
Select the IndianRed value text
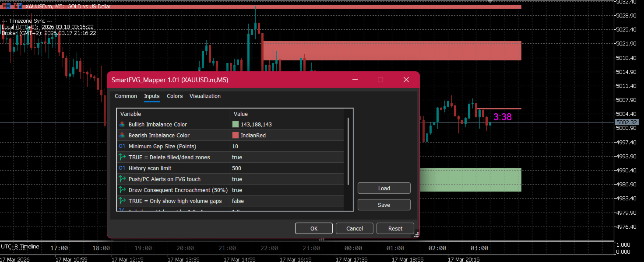pyautogui.click(x=253, y=136)
